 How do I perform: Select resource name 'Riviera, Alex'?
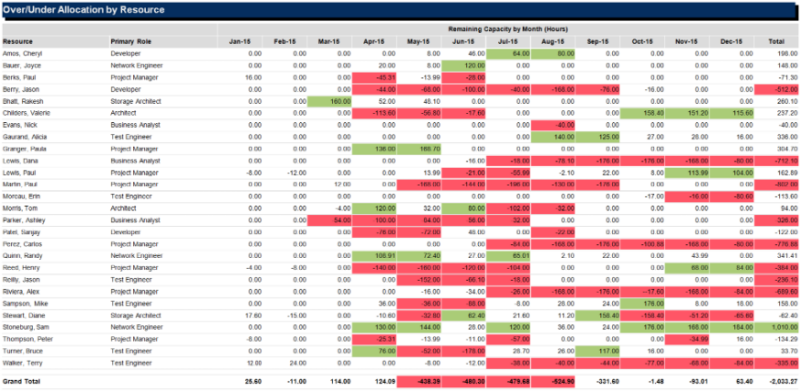click(x=20, y=291)
